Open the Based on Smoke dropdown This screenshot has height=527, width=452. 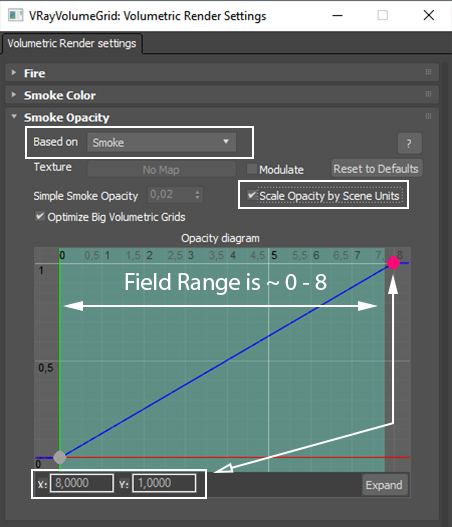(162, 143)
